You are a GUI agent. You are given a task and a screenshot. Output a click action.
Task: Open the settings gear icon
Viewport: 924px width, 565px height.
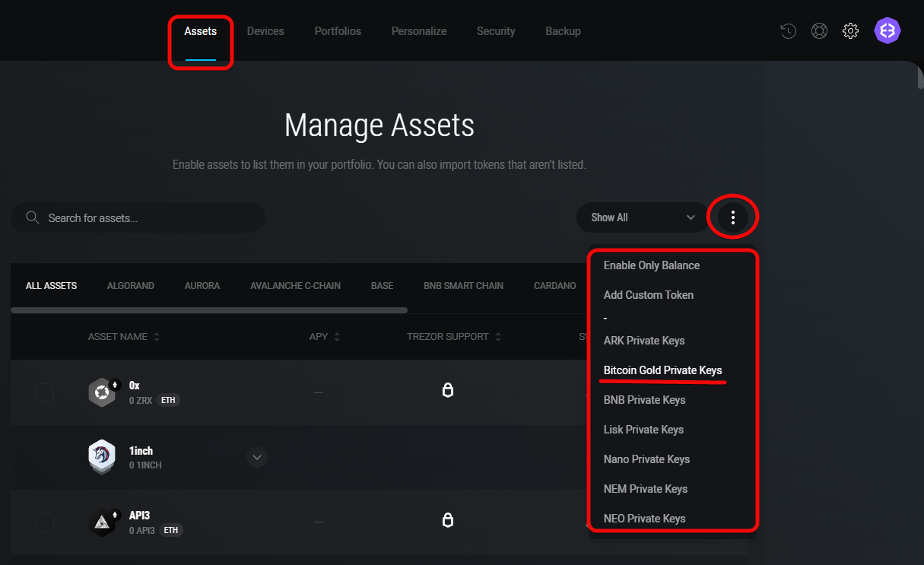click(850, 31)
